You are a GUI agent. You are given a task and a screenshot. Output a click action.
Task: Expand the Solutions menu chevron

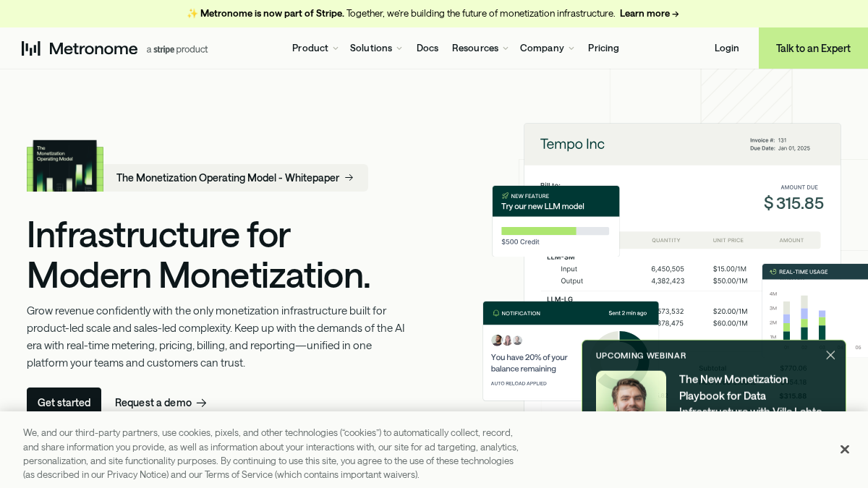(399, 48)
